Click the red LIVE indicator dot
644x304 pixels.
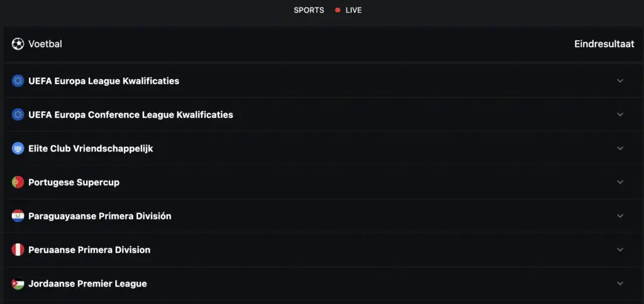click(338, 10)
